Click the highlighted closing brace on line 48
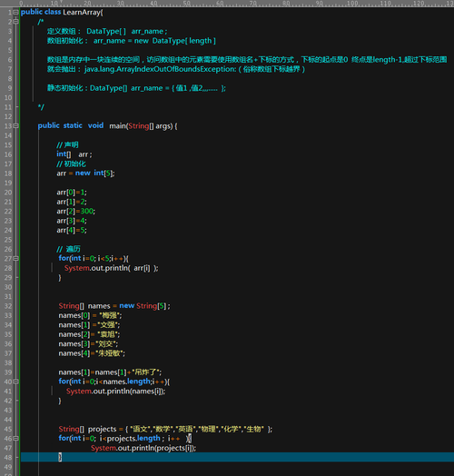 pyautogui.click(x=60, y=457)
